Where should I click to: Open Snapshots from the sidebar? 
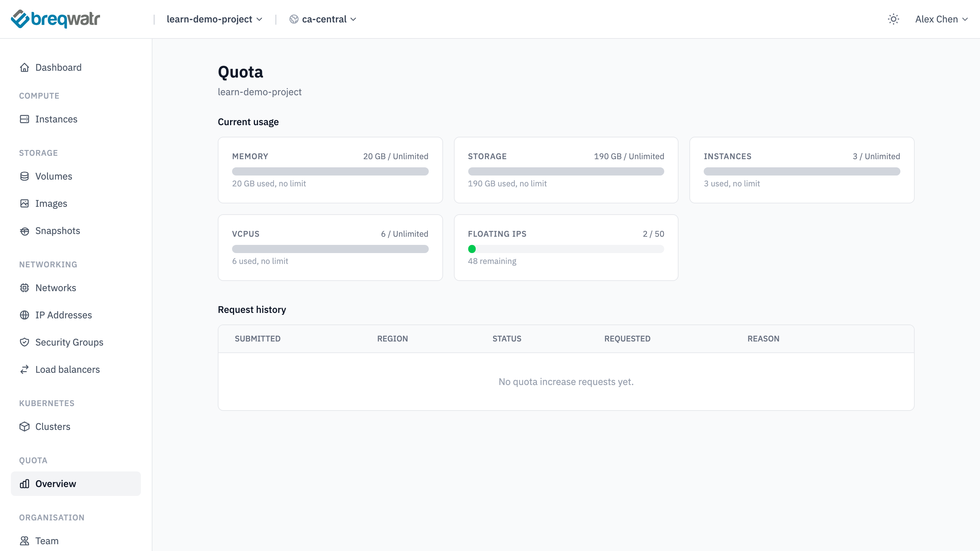coord(76,231)
